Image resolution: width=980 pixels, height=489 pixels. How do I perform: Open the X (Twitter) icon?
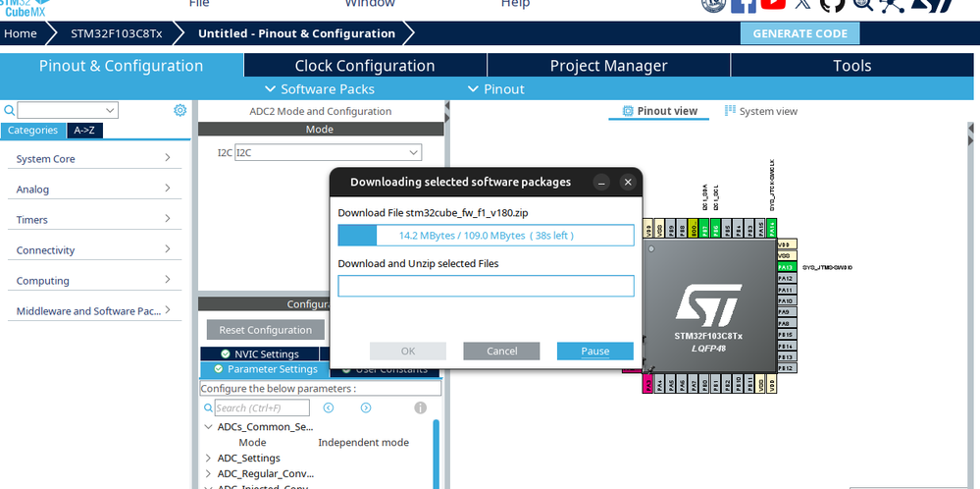(803, 3)
